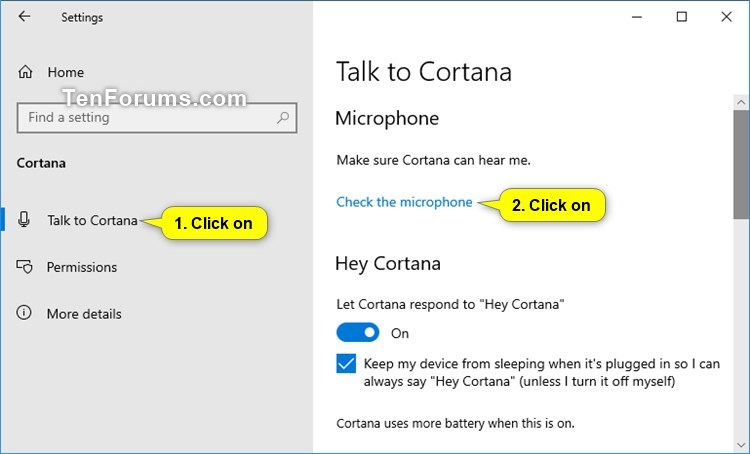
Task: Maximize the Settings window
Action: pyautogui.click(x=682, y=17)
